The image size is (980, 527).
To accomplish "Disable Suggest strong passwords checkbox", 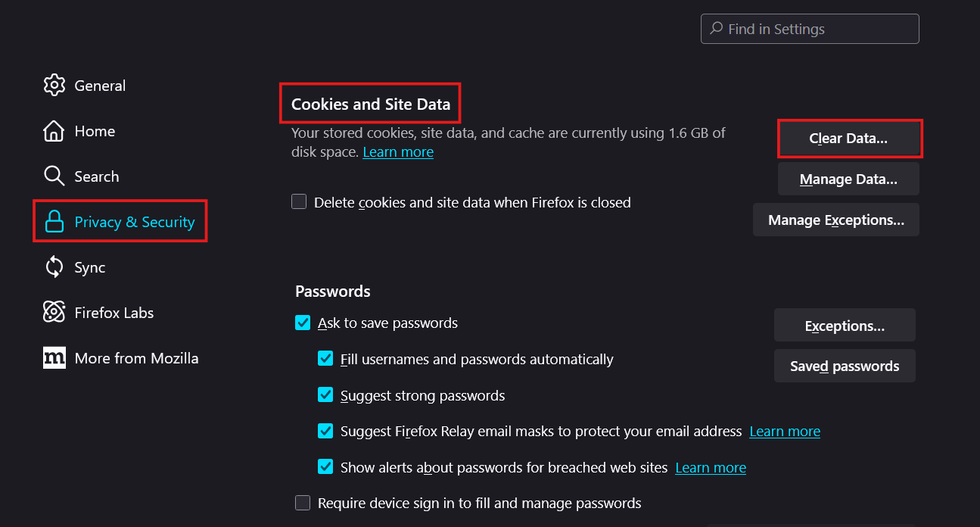I will pos(325,395).
